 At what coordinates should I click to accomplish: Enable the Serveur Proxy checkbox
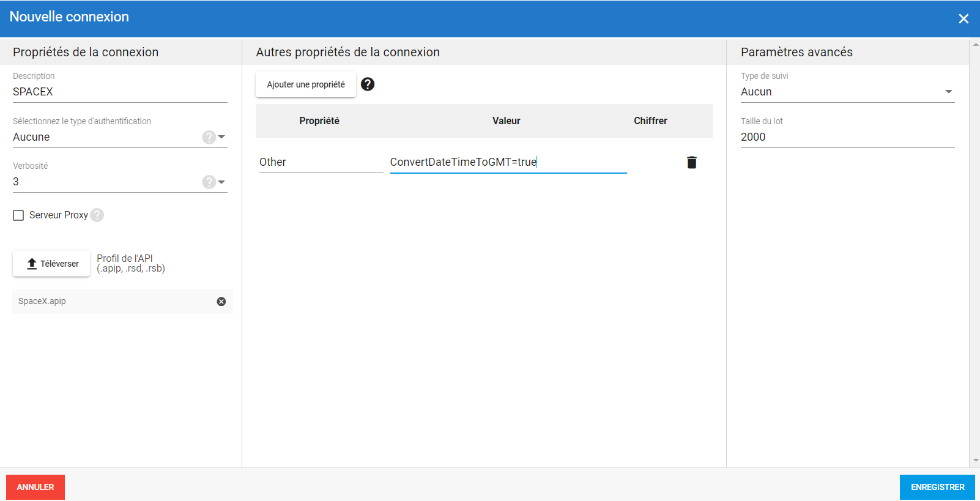click(18, 215)
